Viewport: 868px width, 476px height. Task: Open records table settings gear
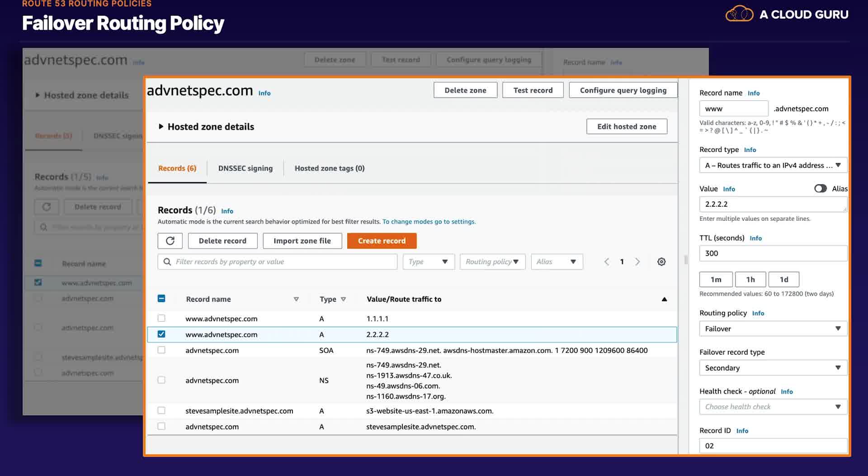click(x=661, y=262)
